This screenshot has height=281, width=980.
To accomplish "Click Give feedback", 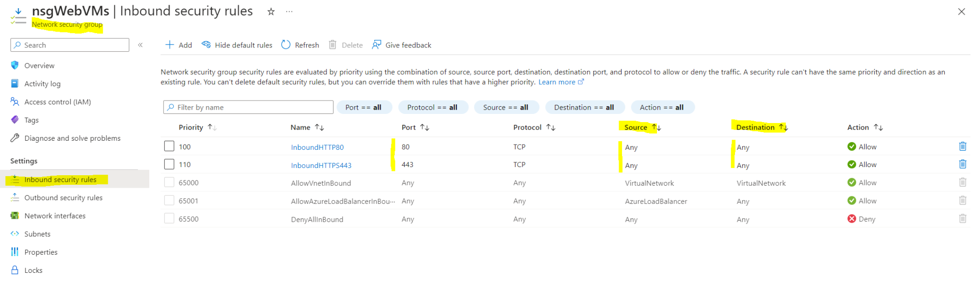I will point(401,45).
